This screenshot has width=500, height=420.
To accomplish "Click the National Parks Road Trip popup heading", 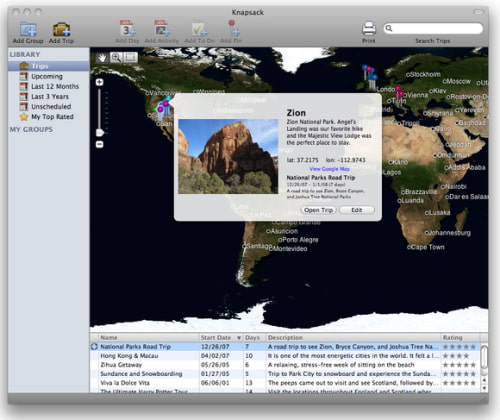I will point(321,178).
